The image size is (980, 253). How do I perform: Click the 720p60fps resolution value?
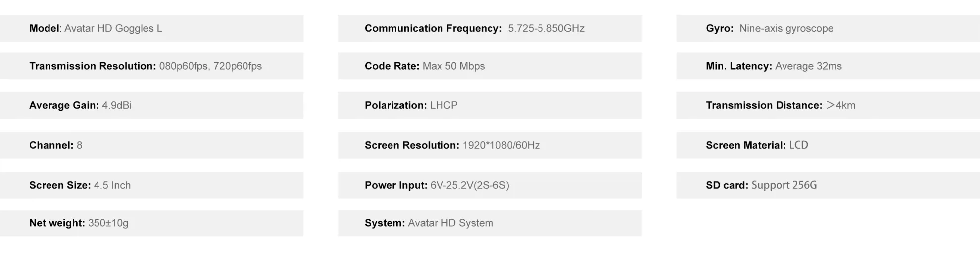tap(238, 66)
